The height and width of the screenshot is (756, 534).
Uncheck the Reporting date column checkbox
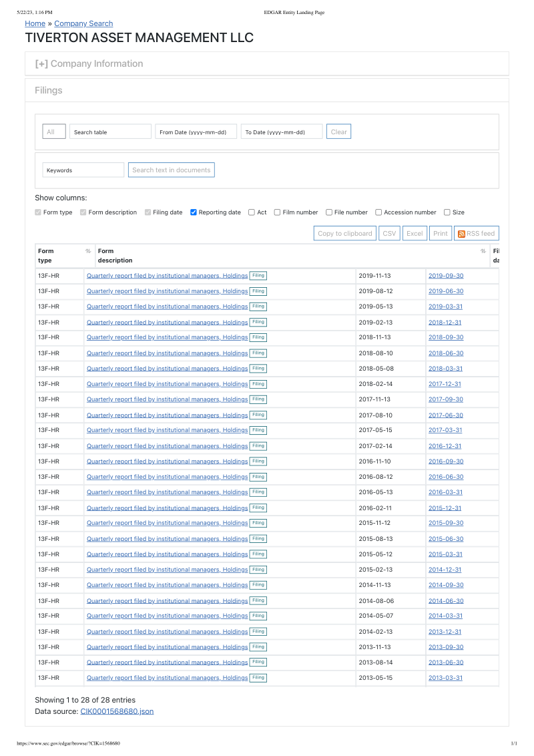click(x=194, y=212)
